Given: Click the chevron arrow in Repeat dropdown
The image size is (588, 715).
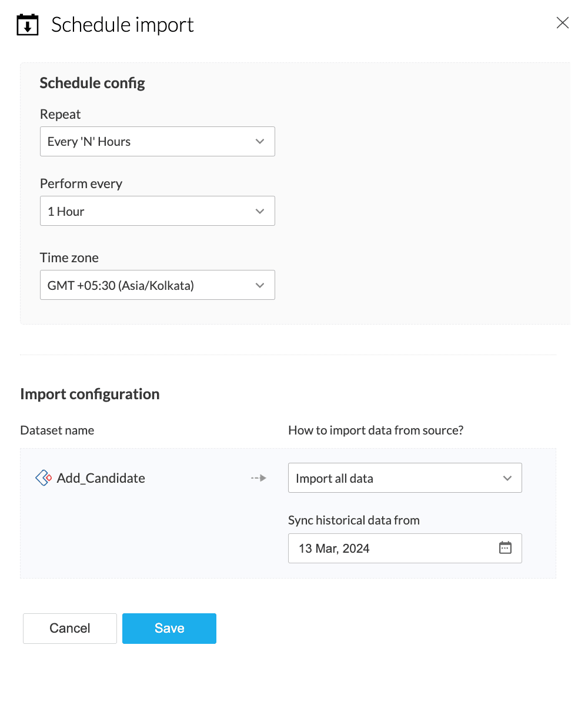Looking at the screenshot, I should [260, 142].
